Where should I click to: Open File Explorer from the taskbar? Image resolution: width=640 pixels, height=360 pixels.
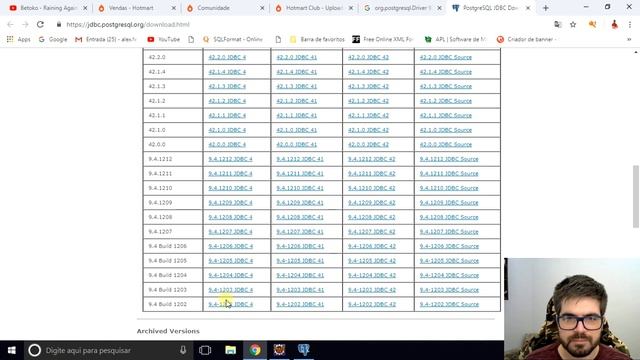pyautogui.click(x=231, y=350)
